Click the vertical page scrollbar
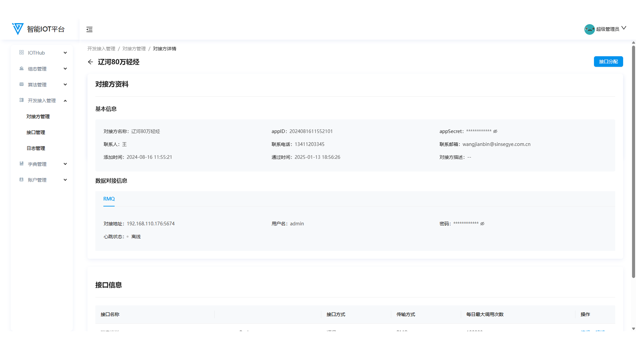 pos(633,161)
